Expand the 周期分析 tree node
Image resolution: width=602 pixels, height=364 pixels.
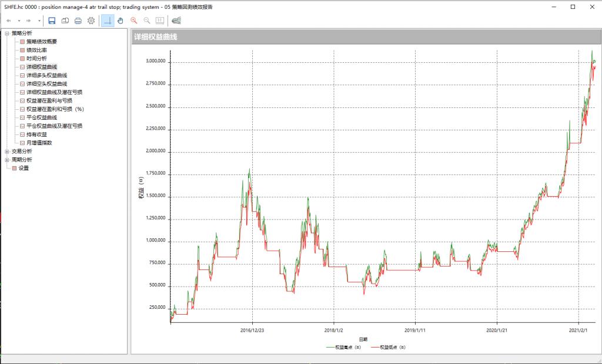coord(7,160)
